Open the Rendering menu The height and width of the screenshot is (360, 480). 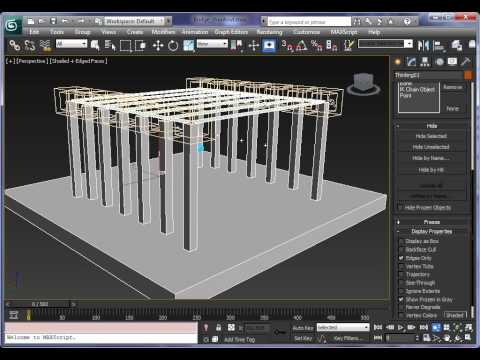point(269,32)
